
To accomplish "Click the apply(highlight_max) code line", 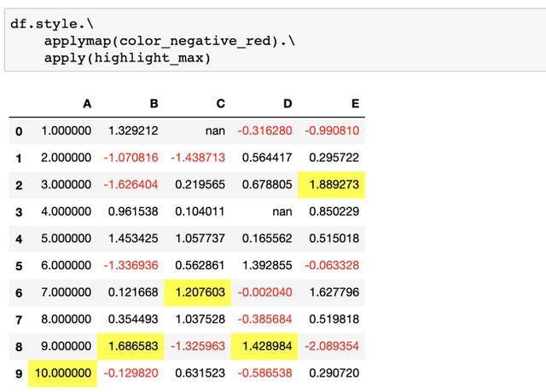I will (127, 58).
